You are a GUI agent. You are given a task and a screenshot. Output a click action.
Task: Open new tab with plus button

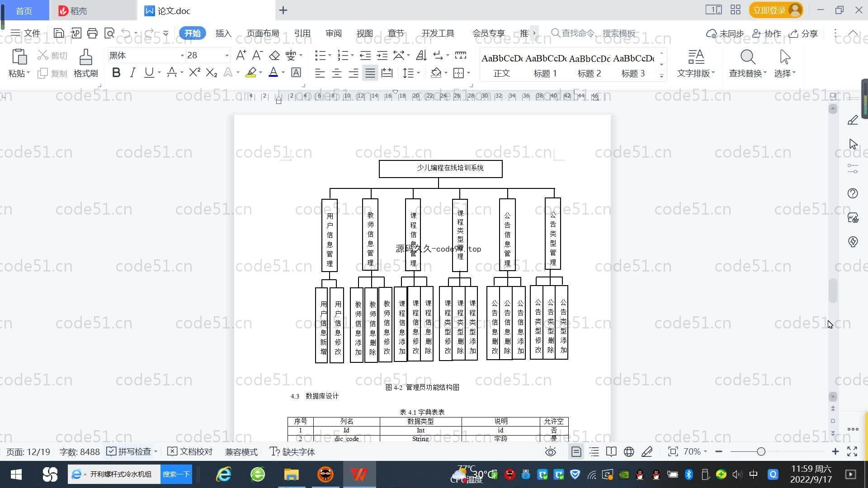tap(283, 10)
